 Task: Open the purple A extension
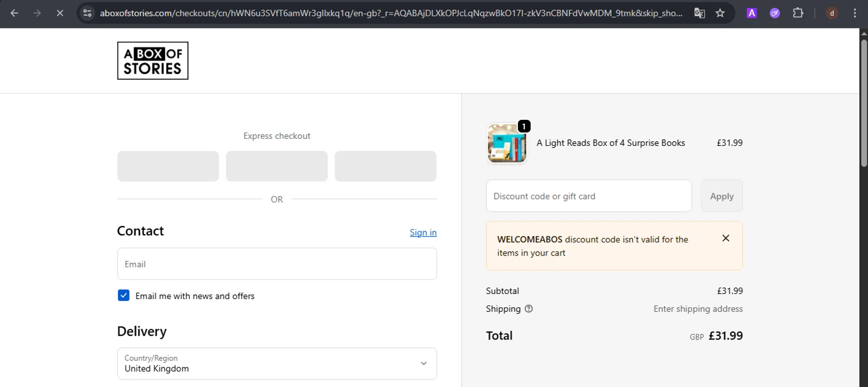752,13
